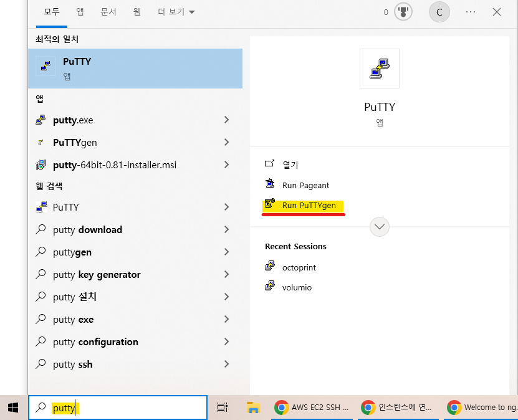This screenshot has width=518, height=420.
Task: Expand the putty ssh suggestion arrow
Action: pyautogui.click(x=227, y=364)
